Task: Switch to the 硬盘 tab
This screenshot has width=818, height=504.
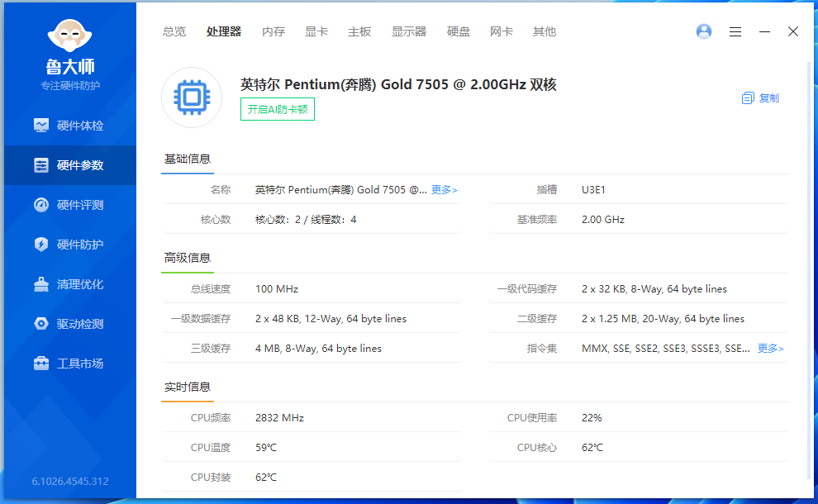Action: click(459, 32)
